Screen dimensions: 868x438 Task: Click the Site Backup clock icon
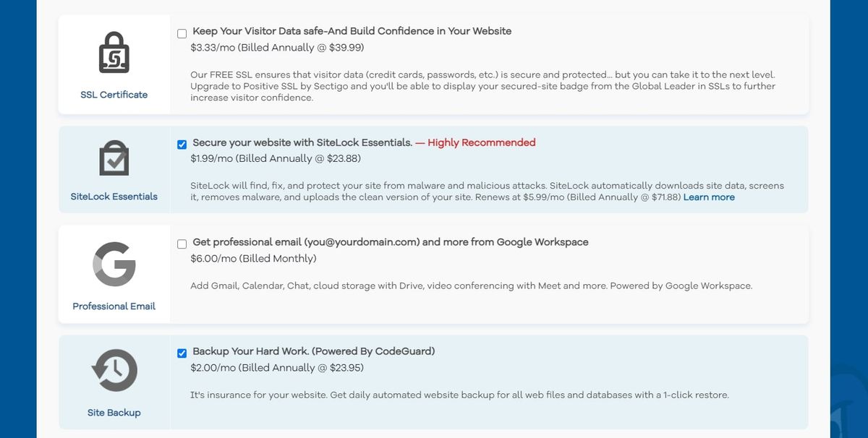(114, 371)
